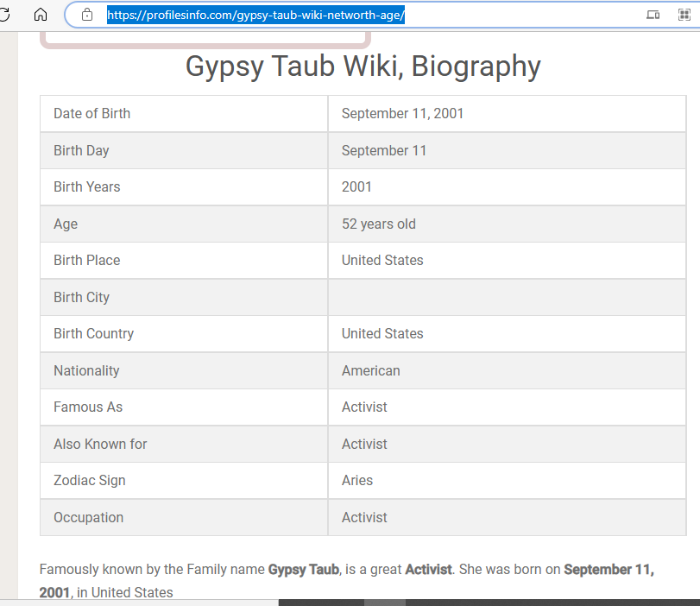The image size is (700, 606).
Task: Open the device/tab casting icon in address bar
Action: (653, 16)
